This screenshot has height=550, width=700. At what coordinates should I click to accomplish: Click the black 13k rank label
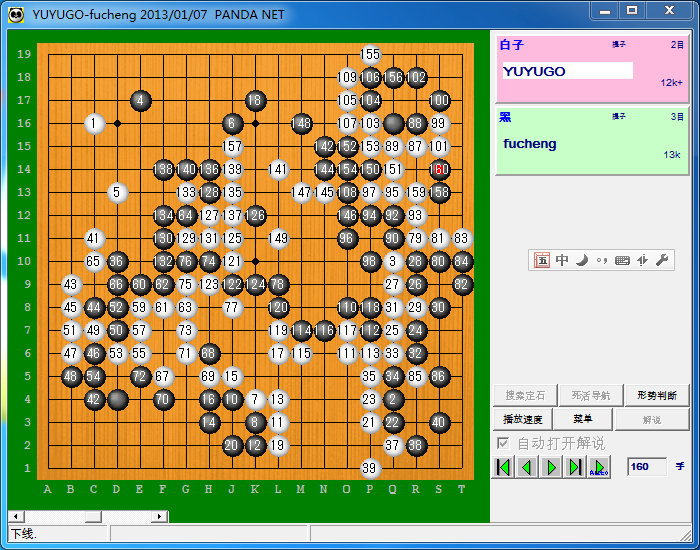coord(672,155)
